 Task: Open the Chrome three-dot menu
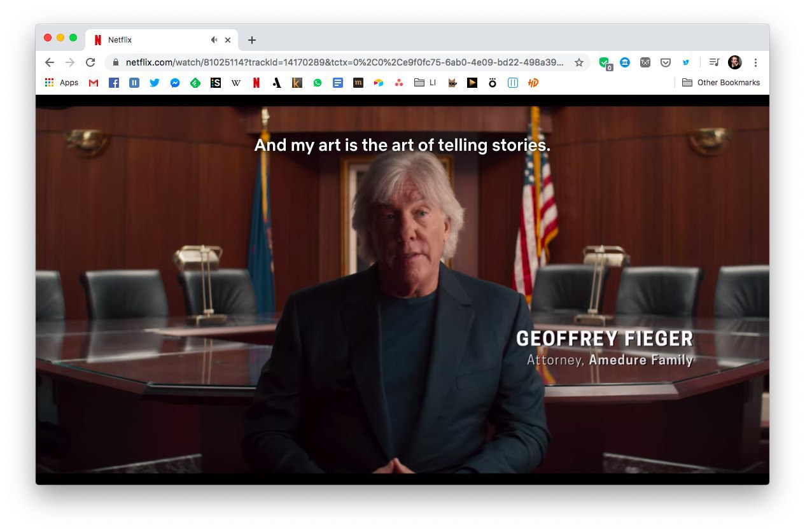coord(755,62)
